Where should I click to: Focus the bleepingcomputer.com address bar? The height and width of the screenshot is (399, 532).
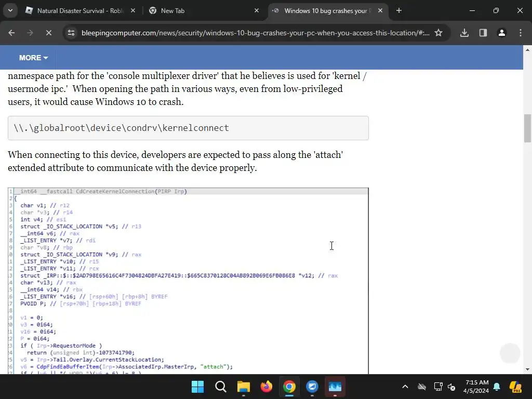(x=255, y=33)
